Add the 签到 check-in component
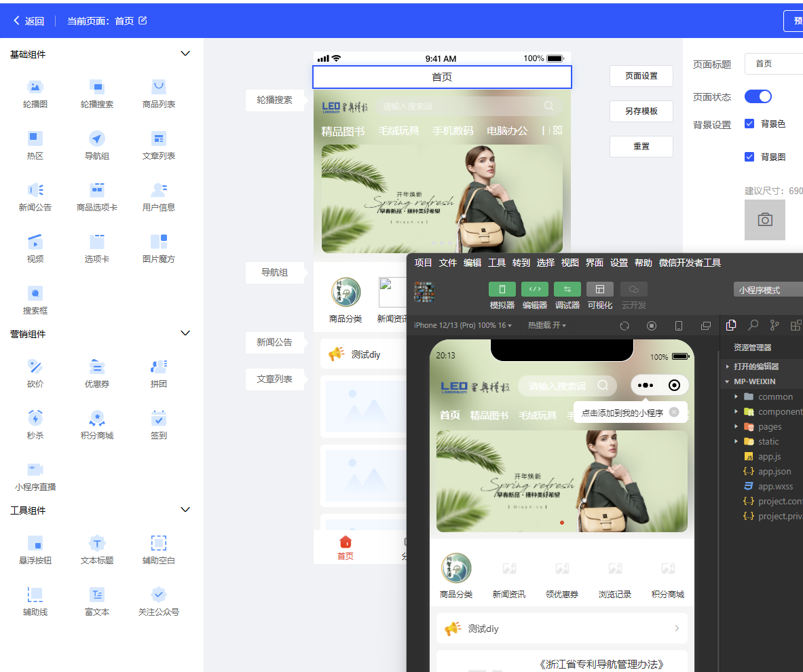803x672 pixels. (159, 426)
